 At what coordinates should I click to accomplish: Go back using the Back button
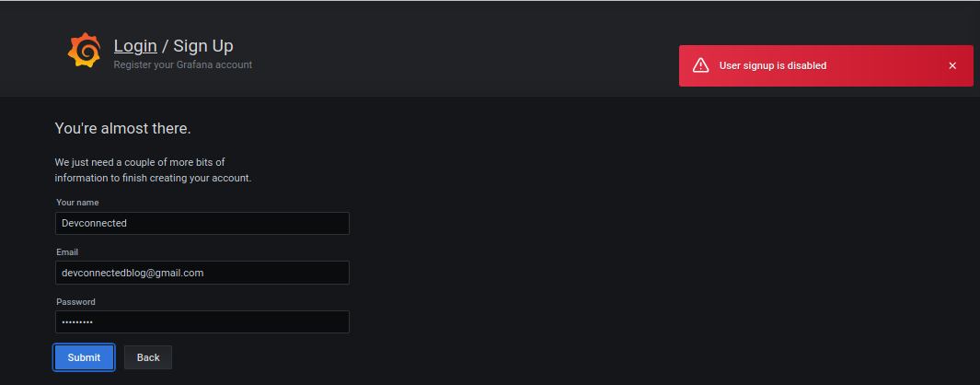[148, 357]
